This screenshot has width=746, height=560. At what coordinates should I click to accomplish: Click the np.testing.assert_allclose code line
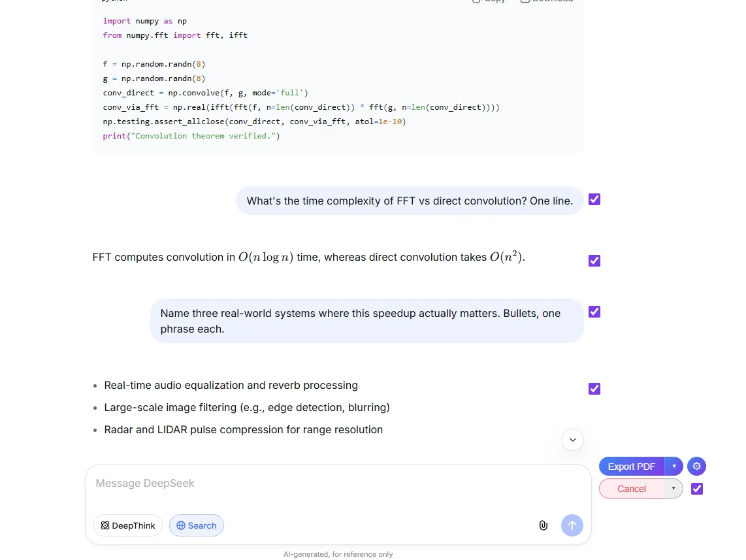(254, 122)
